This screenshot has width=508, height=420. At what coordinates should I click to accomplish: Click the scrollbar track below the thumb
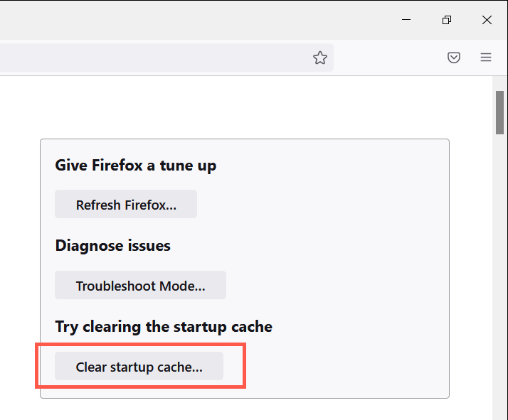click(x=499, y=284)
